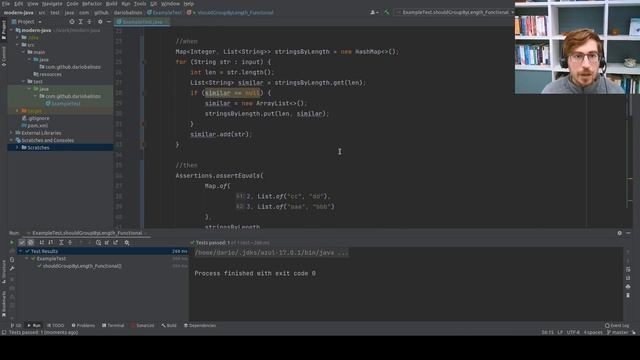Expand the target folder
This screenshot has width=640, height=360.
pos(18,111)
